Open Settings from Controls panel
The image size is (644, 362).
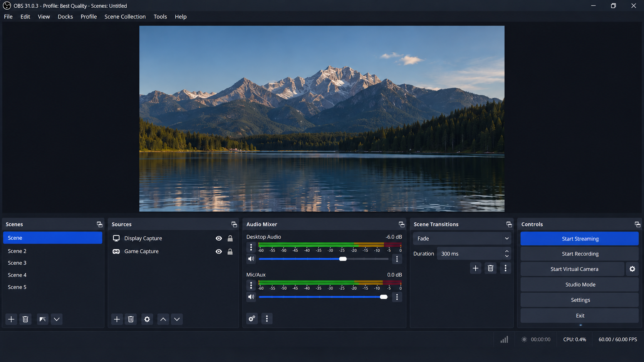click(580, 300)
